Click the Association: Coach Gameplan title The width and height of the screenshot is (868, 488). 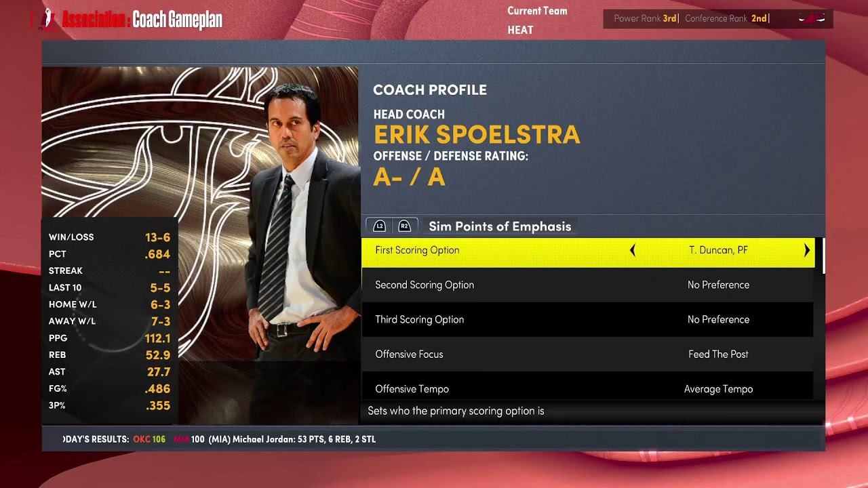tap(142, 20)
